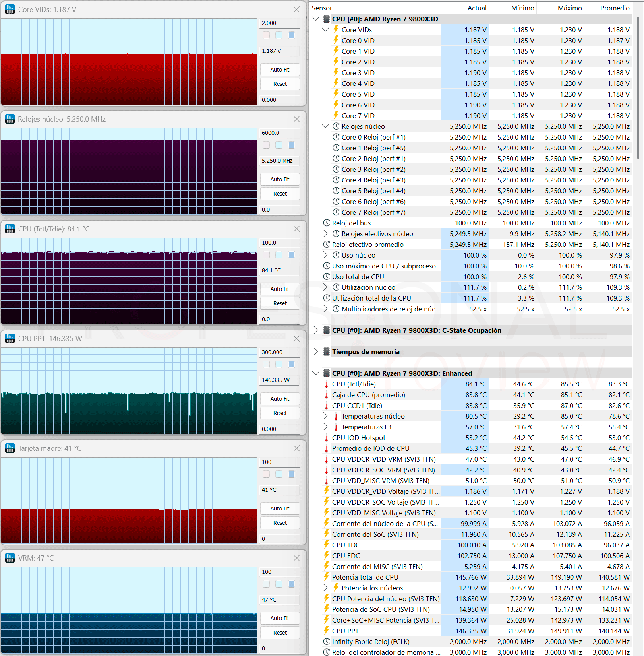
Task: Click the clock icon of Uso total de CPU
Action: coord(327,276)
